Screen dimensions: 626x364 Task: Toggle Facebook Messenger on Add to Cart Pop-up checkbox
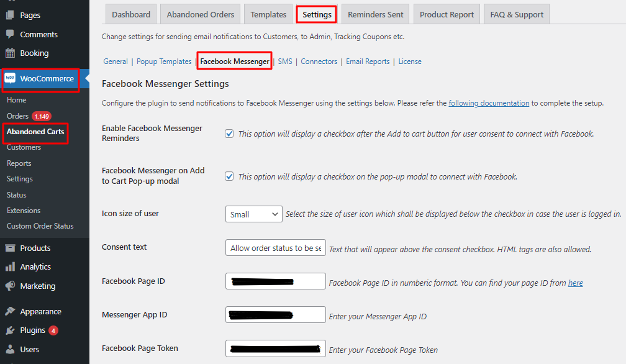(x=229, y=176)
